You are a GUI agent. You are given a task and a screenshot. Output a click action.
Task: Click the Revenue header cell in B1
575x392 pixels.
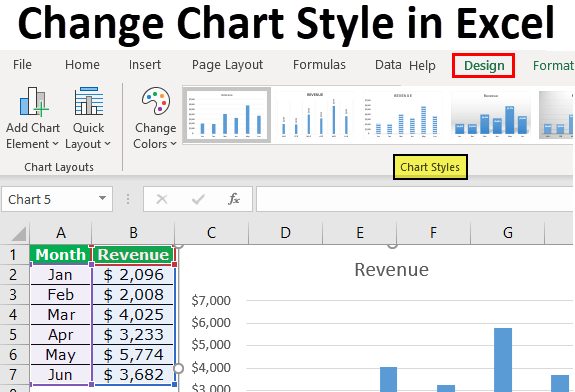tap(133, 254)
